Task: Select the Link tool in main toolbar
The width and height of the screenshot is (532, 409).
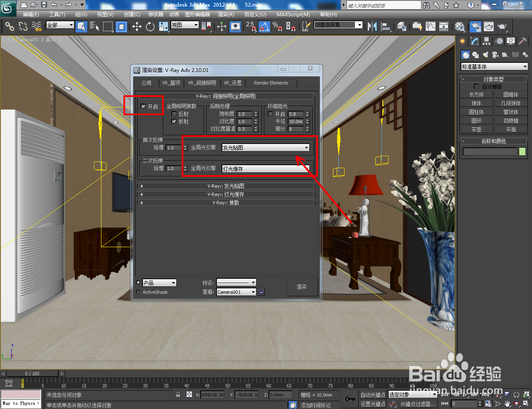Action: pyautogui.click(x=10, y=27)
